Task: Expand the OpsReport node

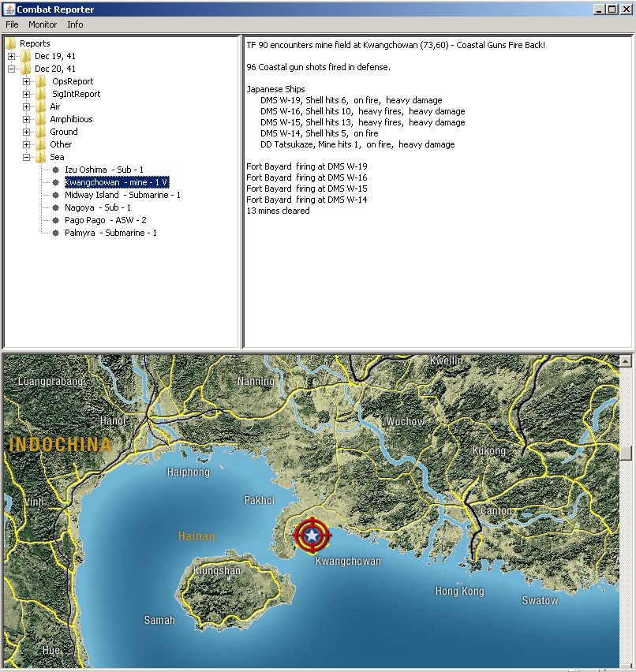Action: point(27,81)
